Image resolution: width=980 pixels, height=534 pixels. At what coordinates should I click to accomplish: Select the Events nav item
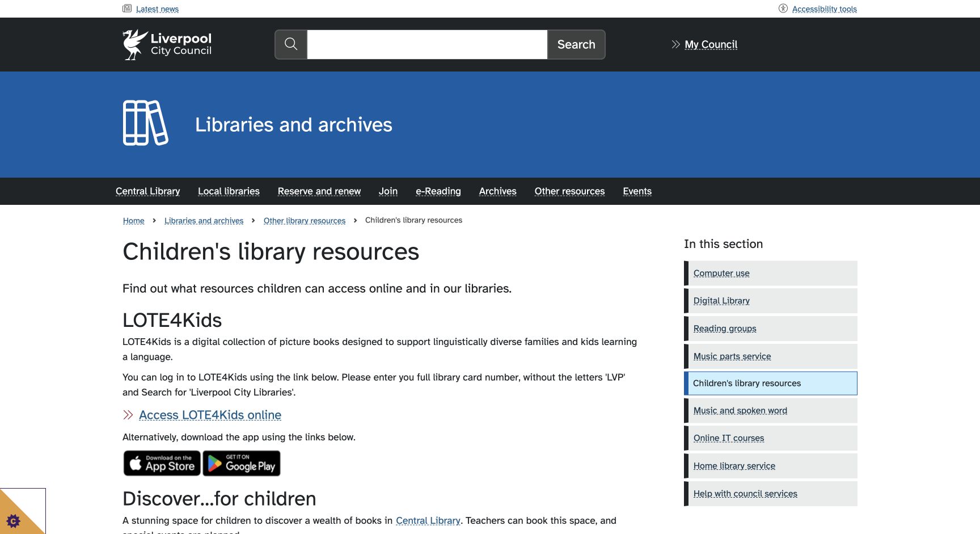tap(637, 191)
